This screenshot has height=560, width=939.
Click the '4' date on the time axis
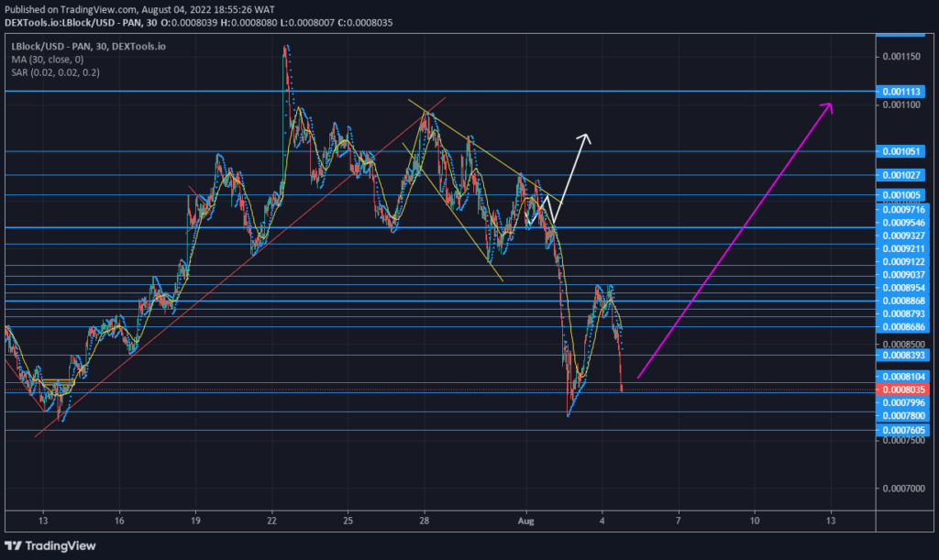(602, 521)
